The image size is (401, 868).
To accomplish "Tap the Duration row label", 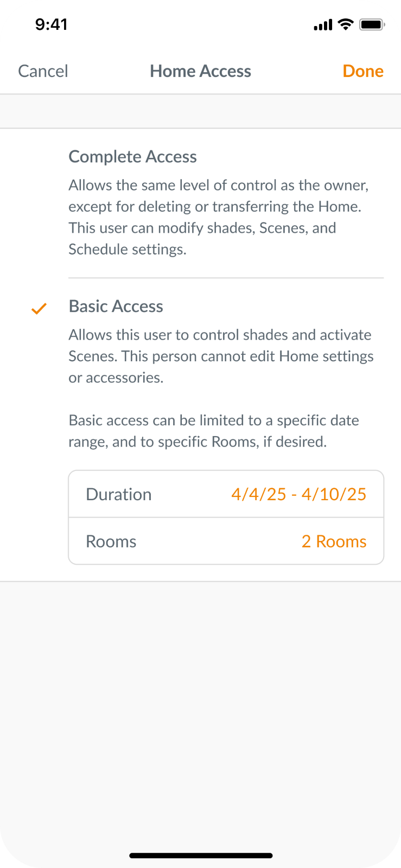I will click(x=118, y=494).
